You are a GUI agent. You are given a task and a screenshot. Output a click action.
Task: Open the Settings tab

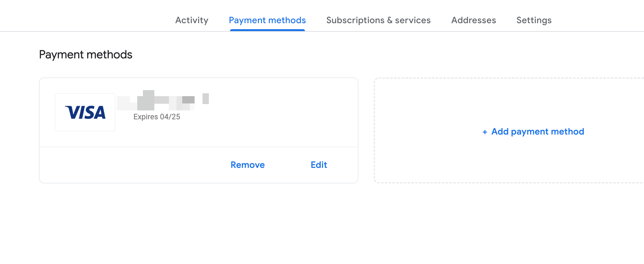pos(534,20)
